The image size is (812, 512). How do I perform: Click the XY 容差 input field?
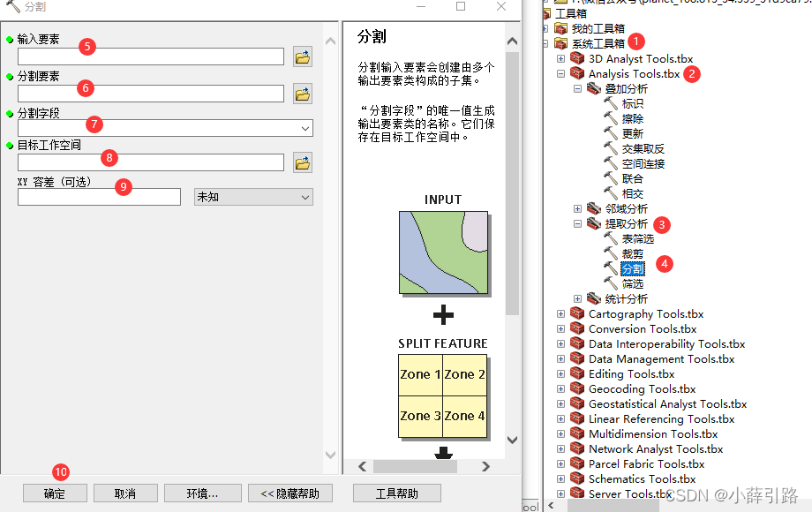99,197
